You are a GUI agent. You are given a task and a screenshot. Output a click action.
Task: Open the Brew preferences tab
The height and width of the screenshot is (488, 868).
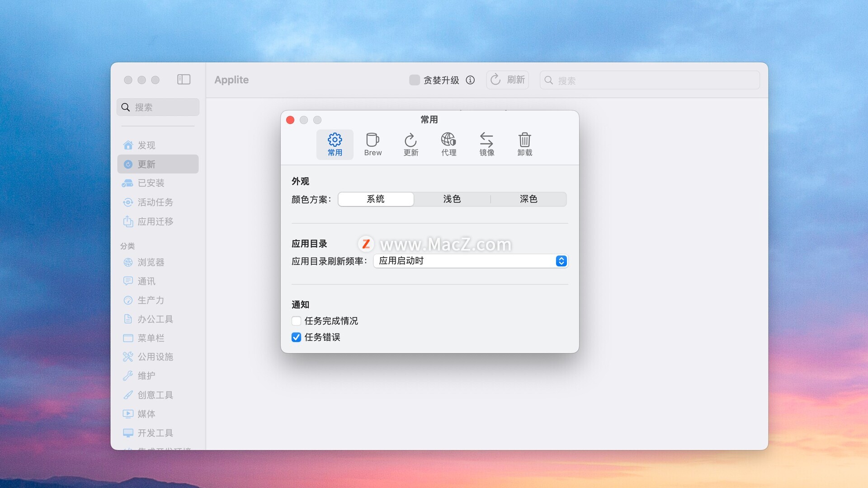tap(373, 144)
